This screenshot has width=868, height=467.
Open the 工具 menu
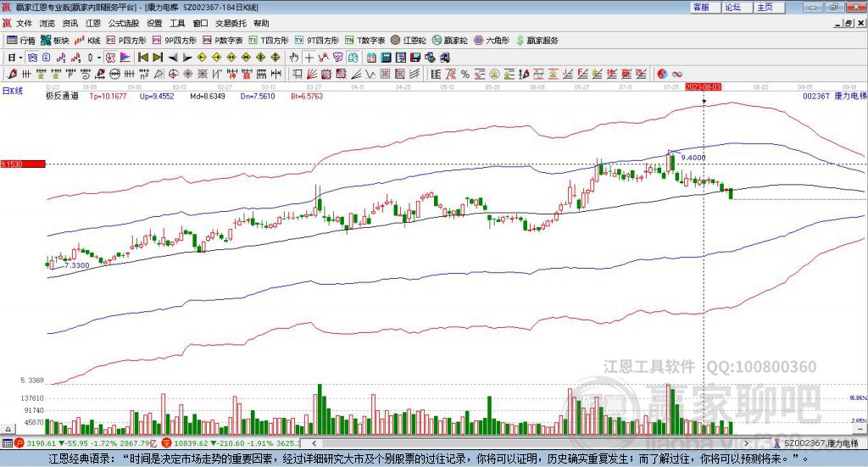177,23
